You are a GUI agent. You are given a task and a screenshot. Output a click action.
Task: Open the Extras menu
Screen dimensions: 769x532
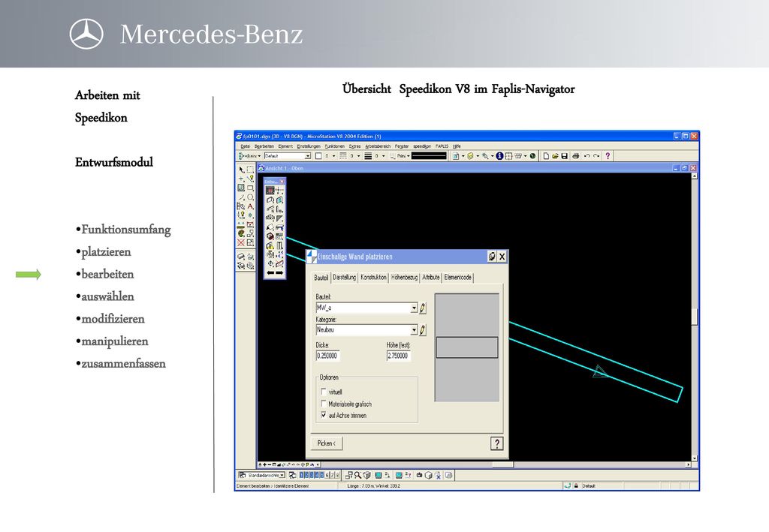[x=354, y=146]
